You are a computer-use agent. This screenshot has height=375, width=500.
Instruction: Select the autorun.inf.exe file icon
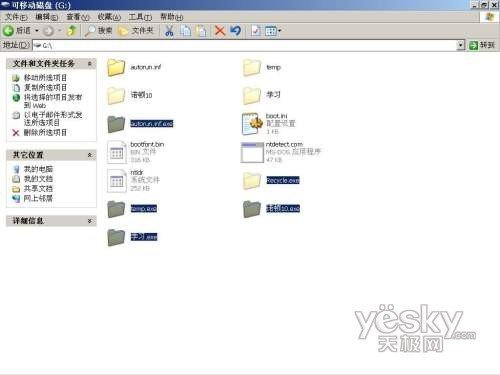coord(116,124)
